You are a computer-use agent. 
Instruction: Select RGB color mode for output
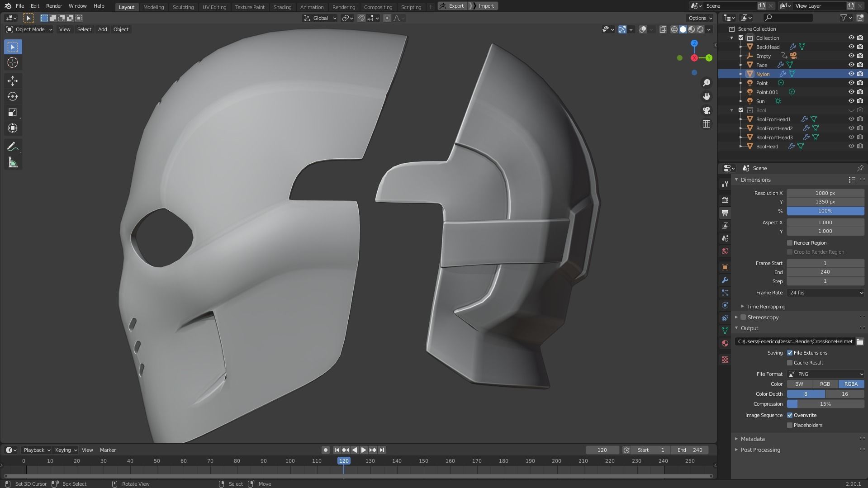(825, 384)
